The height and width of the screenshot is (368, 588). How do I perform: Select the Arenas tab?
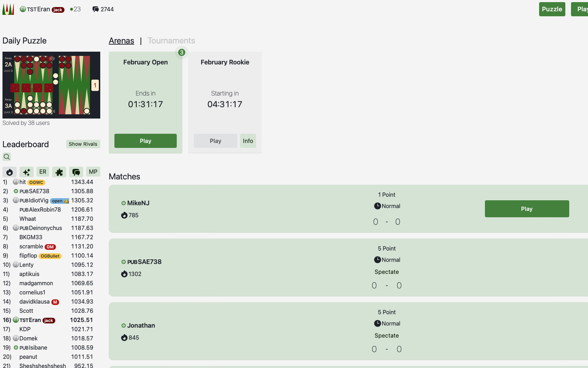[121, 41]
